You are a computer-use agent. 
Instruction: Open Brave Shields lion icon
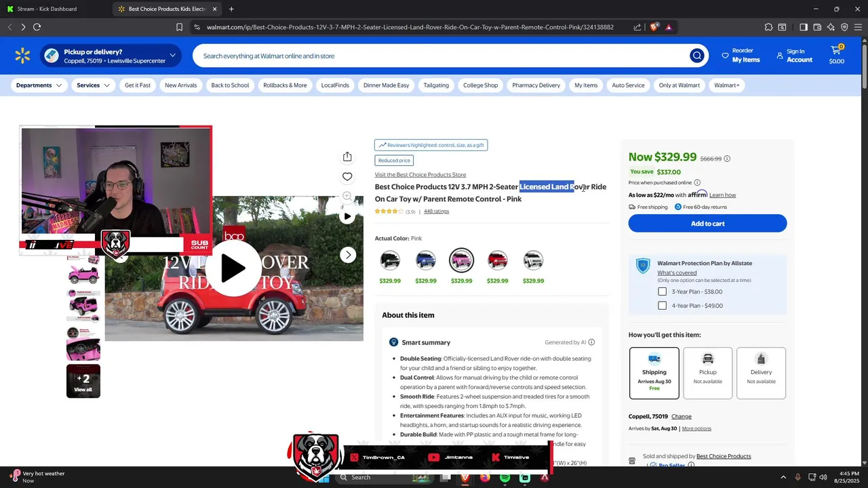click(654, 27)
